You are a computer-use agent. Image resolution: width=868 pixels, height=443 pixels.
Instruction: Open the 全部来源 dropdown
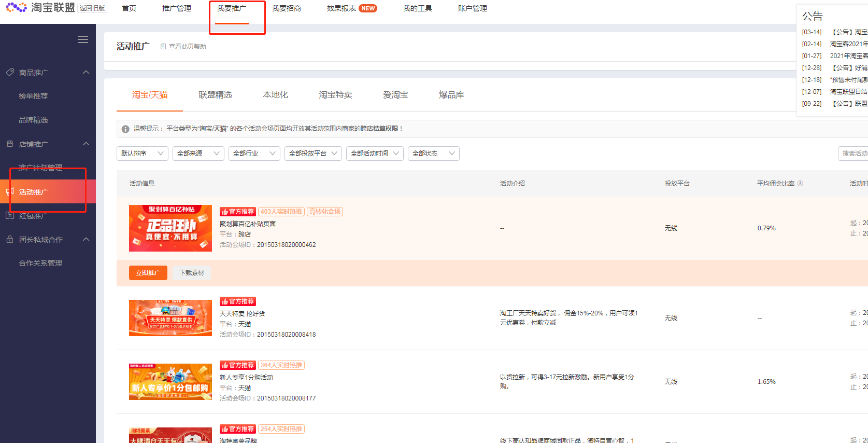pos(198,154)
